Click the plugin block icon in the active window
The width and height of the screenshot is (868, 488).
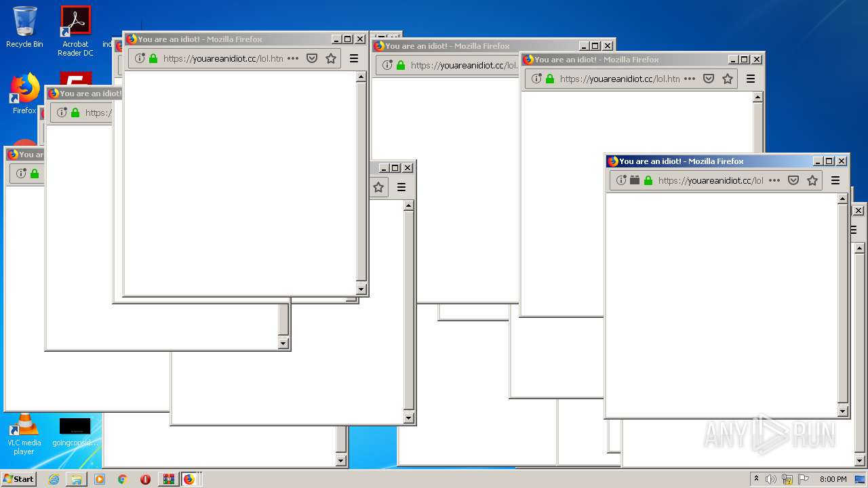(x=635, y=180)
